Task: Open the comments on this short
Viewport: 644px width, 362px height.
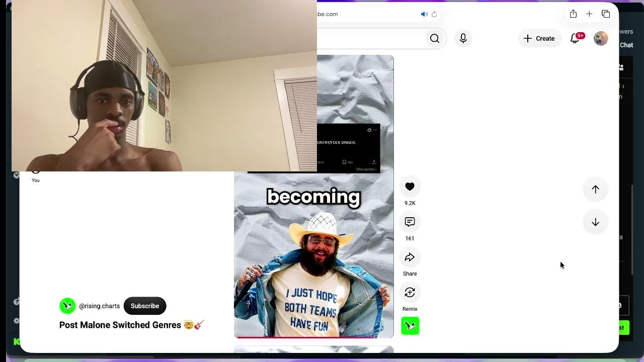Action: pyautogui.click(x=410, y=222)
